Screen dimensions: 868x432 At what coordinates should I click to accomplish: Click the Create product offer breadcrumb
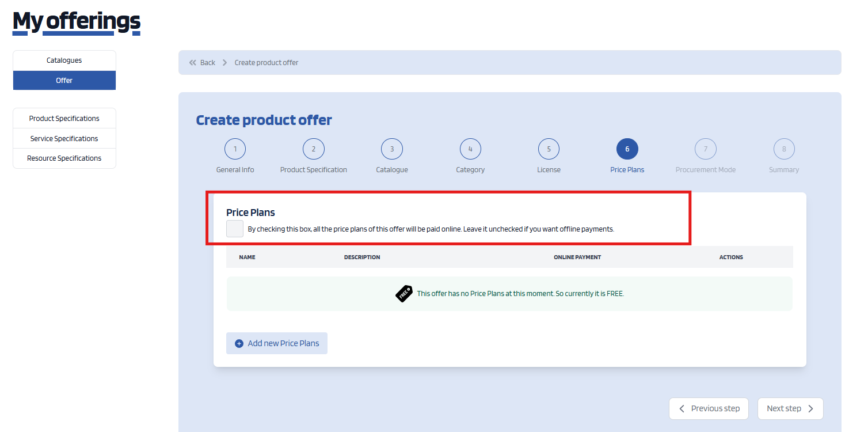coord(267,63)
